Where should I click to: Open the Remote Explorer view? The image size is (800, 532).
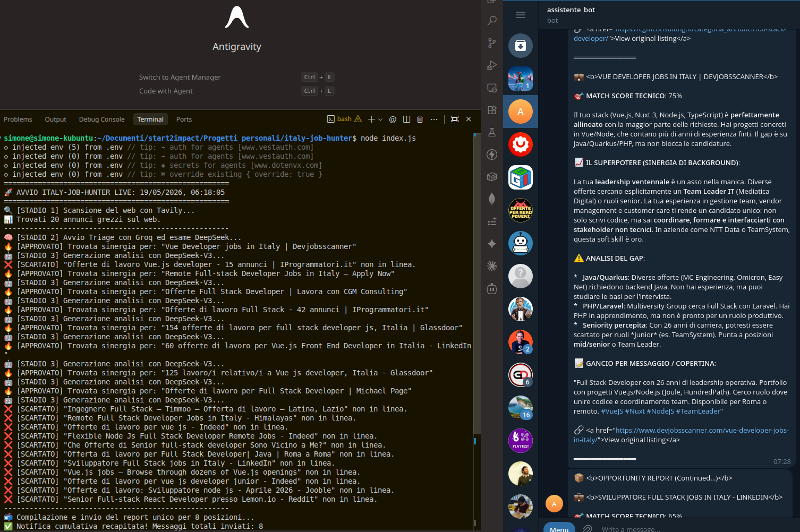(x=492, y=88)
